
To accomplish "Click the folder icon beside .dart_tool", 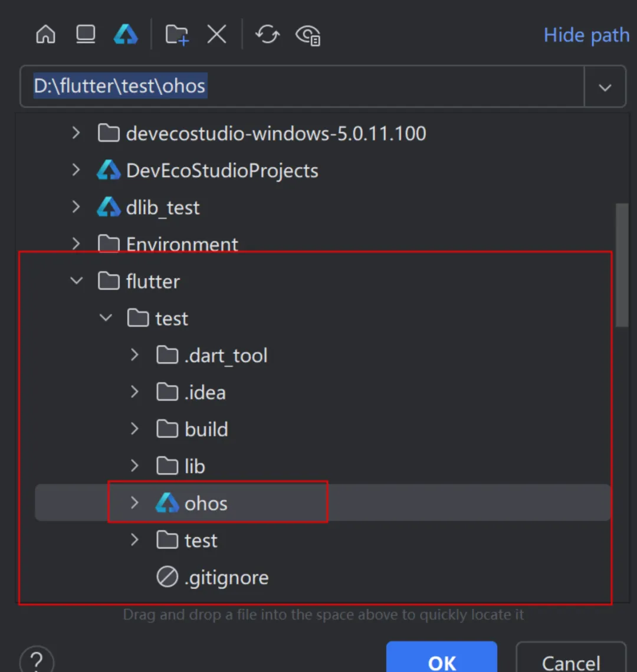I will tap(167, 355).
